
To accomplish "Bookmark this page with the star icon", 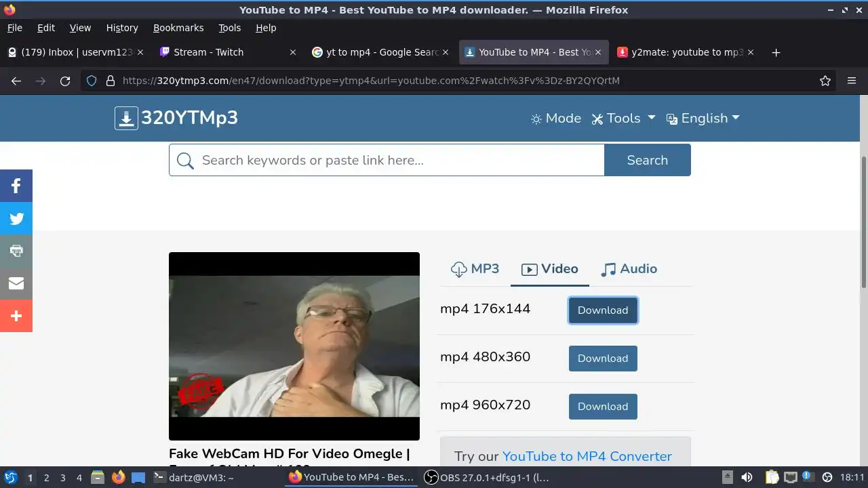I will click(825, 81).
